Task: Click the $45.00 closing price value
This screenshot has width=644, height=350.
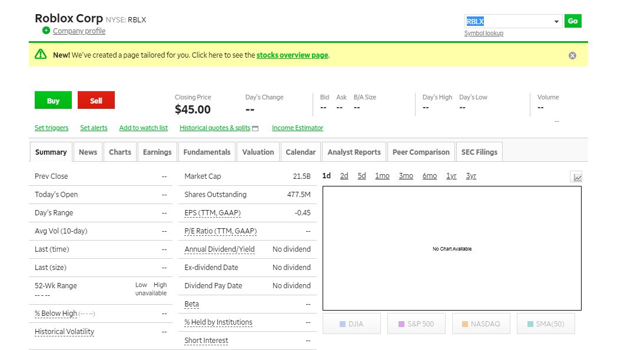Action: 192,109
